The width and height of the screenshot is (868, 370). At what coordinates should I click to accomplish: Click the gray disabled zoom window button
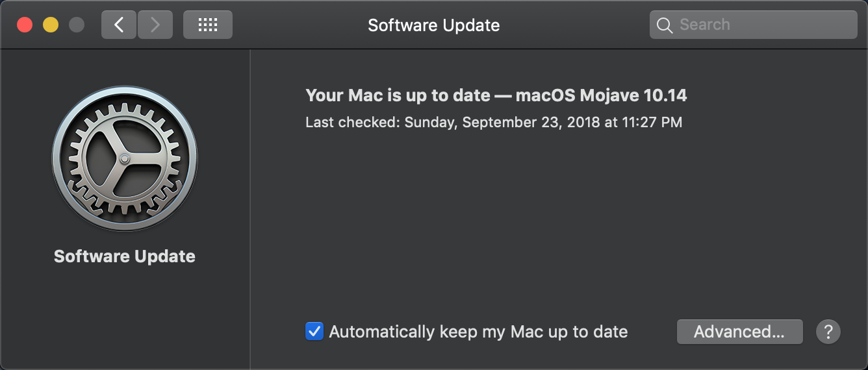coord(77,25)
